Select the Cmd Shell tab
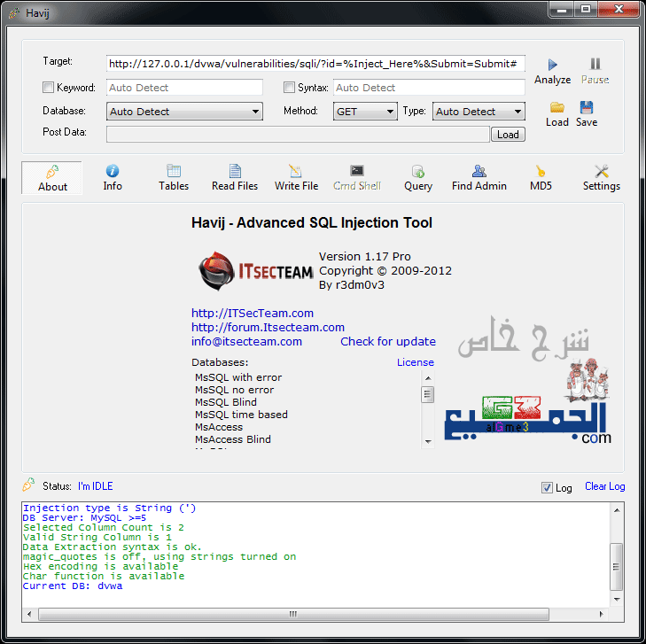646x644 pixels. click(x=357, y=178)
